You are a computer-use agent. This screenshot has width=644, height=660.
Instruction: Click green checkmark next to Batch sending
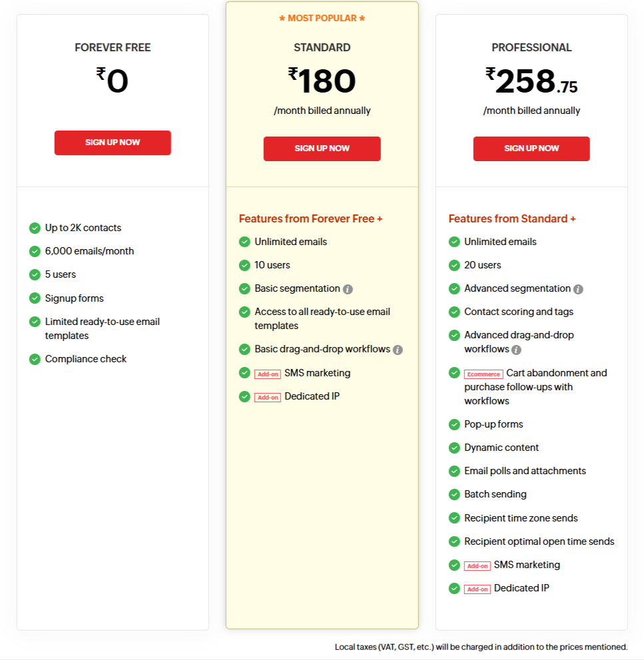pos(454,495)
